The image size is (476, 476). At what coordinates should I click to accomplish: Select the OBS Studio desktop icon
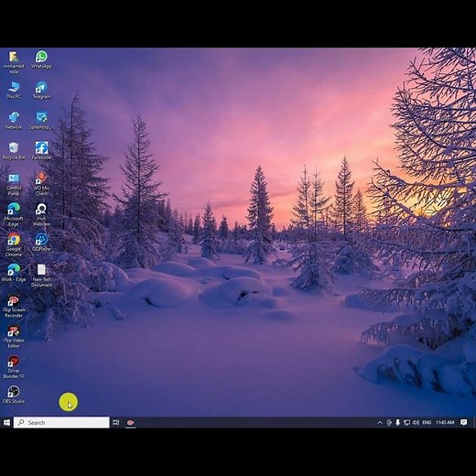(14, 395)
